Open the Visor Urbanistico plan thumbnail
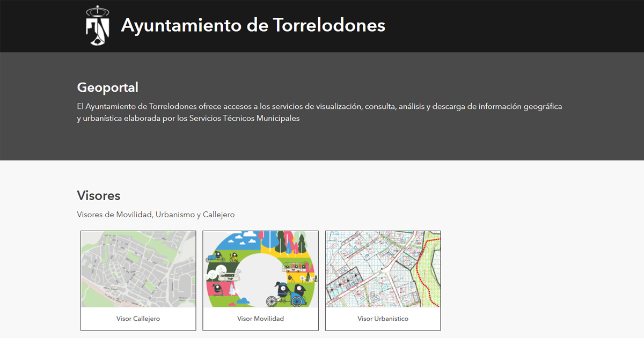Viewport: 644px width, 338px height. click(383, 269)
